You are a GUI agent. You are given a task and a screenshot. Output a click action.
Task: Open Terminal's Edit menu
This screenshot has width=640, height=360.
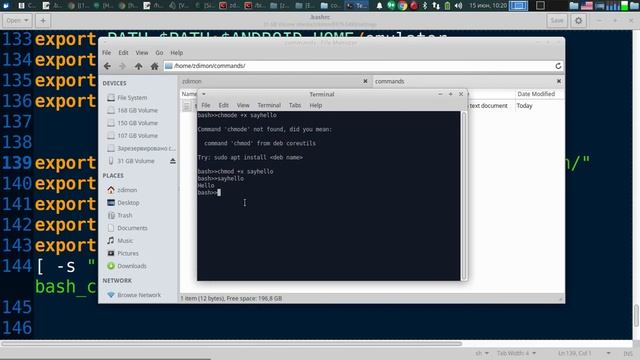point(223,105)
